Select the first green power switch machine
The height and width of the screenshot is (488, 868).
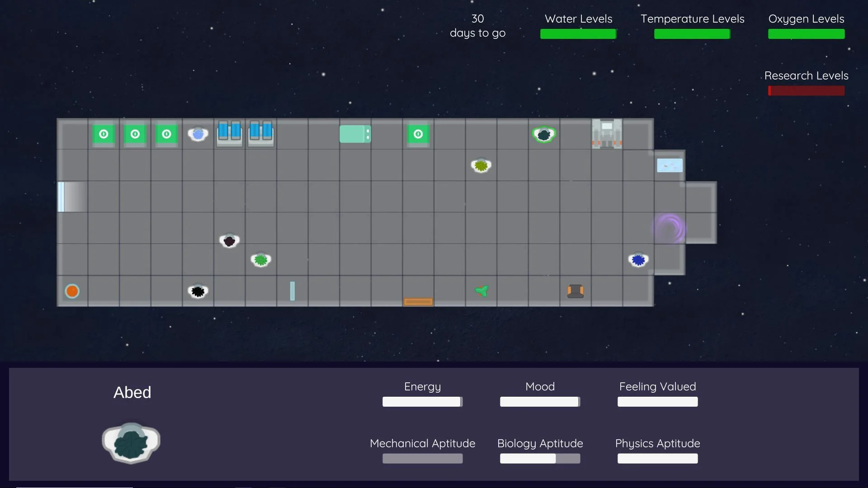tap(104, 134)
